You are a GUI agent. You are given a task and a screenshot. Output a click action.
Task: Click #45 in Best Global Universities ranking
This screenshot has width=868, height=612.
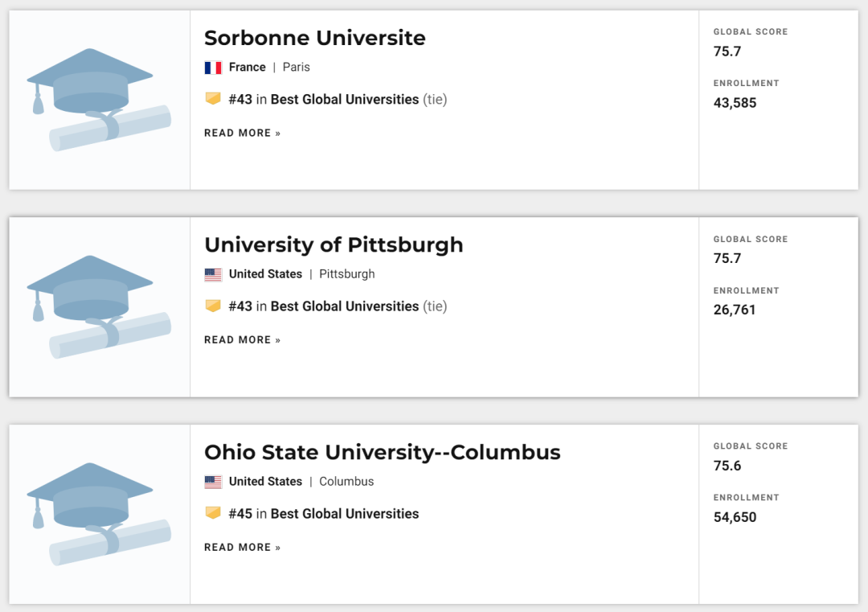tap(324, 514)
